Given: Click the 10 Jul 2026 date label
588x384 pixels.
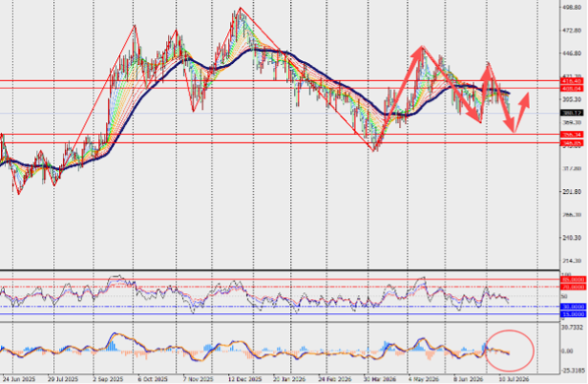Looking at the screenshot, I should [x=514, y=379].
